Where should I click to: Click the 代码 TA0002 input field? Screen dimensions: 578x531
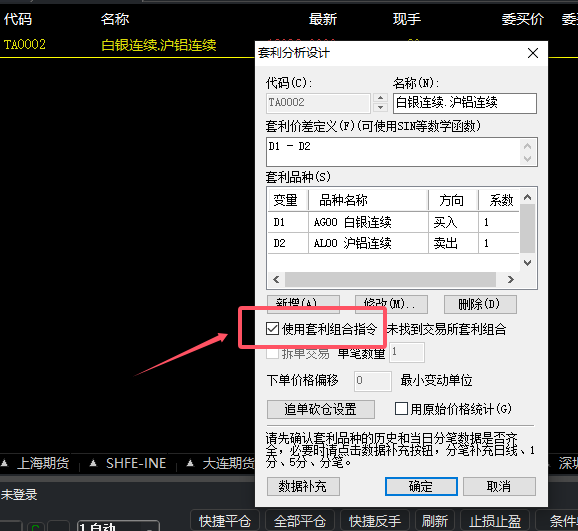(318, 103)
